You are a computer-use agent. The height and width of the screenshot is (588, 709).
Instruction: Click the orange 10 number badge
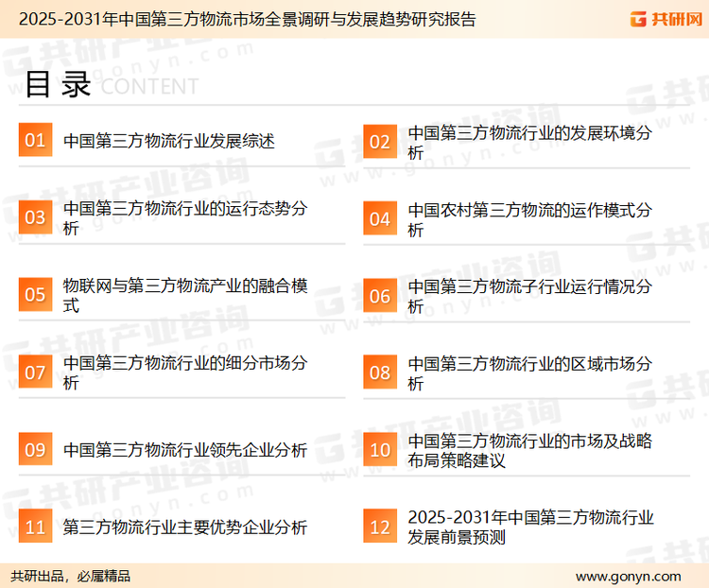pos(380,450)
